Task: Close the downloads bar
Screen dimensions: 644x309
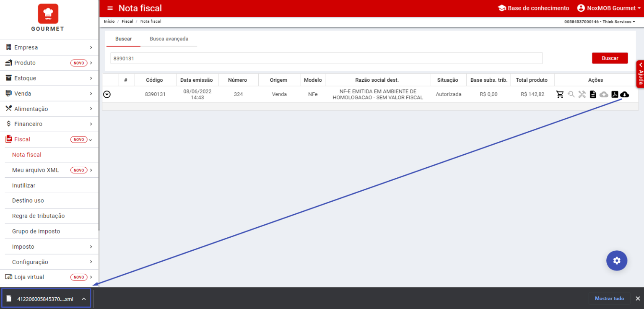Action: (638, 299)
